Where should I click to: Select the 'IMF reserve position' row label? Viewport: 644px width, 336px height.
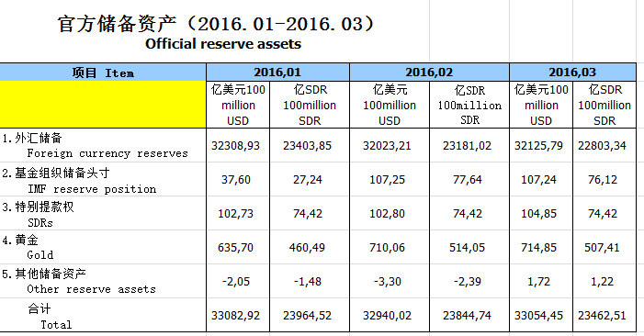(103, 180)
